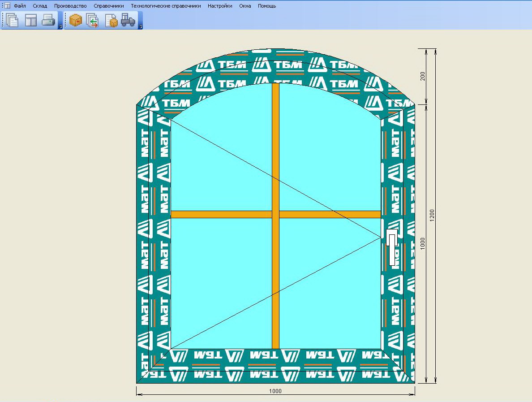
Task: Open the Производство menu
Action: coord(70,6)
